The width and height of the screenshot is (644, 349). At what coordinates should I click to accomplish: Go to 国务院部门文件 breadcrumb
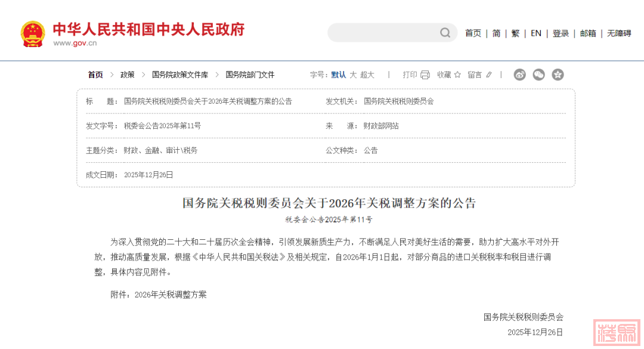(x=250, y=75)
